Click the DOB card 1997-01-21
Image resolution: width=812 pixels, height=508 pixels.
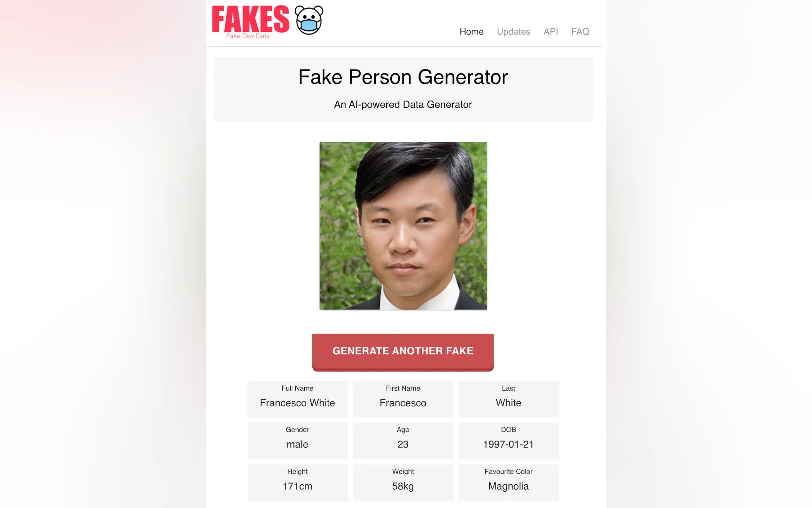(x=508, y=441)
